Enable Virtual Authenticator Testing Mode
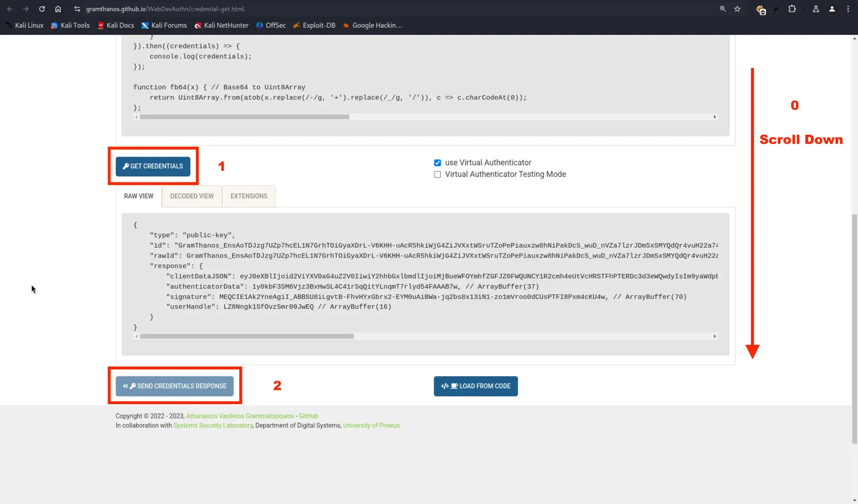The height and width of the screenshot is (504, 858). click(x=437, y=174)
